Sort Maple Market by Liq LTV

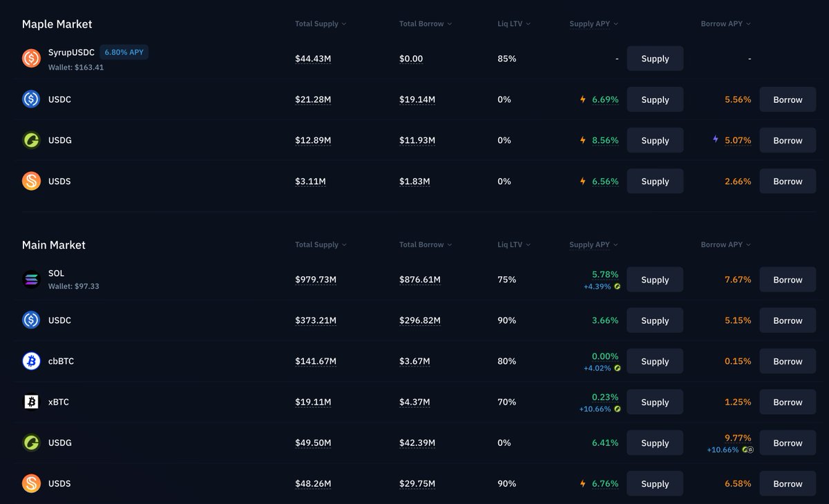pyautogui.click(x=514, y=23)
